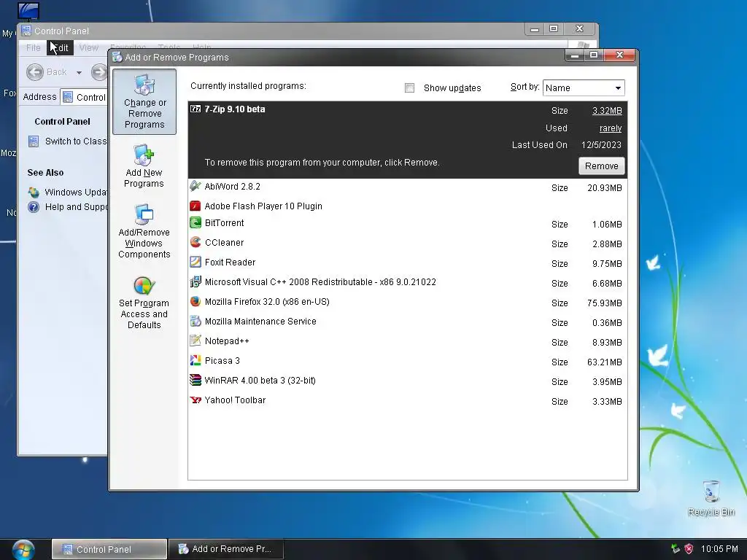The image size is (747, 560).
Task: Select Microsoft Visual C++ 2008 Redistributable entry
Action: [408, 282]
